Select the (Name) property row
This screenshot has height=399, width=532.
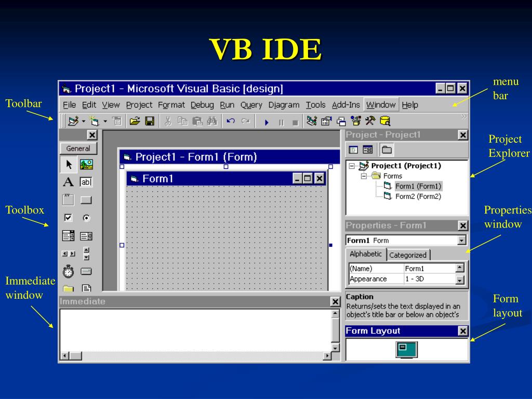[x=403, y=269]
